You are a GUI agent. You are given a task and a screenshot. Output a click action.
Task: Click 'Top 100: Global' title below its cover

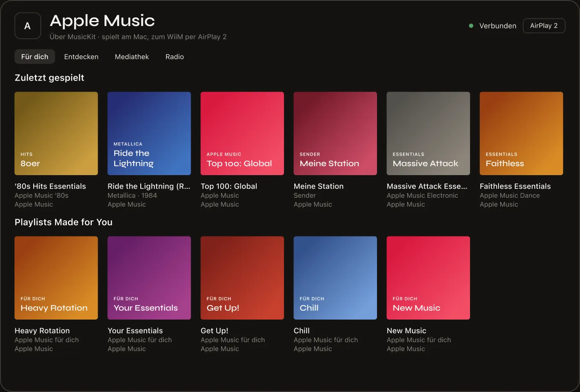pyautogui.click(x=229, y=186)
